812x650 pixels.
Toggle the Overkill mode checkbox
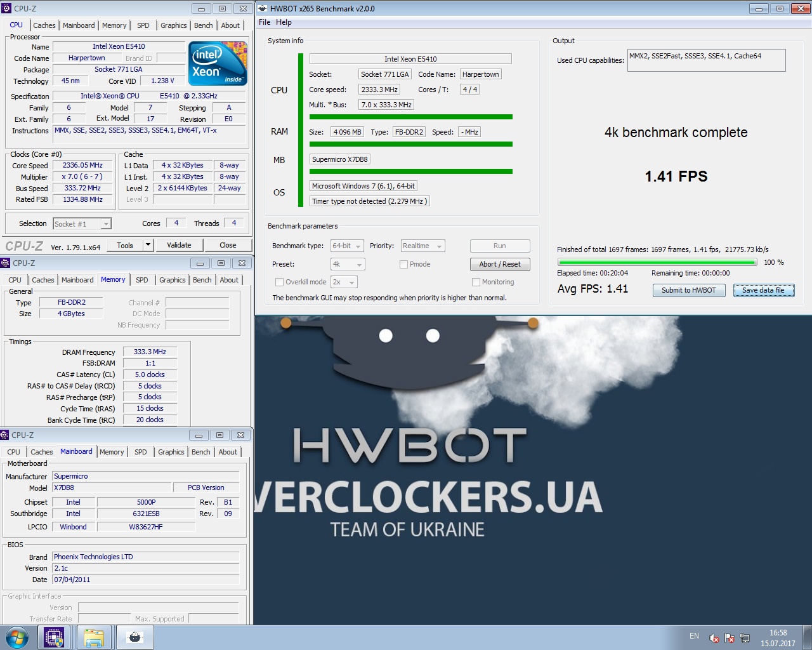click(x=279, y=282)
